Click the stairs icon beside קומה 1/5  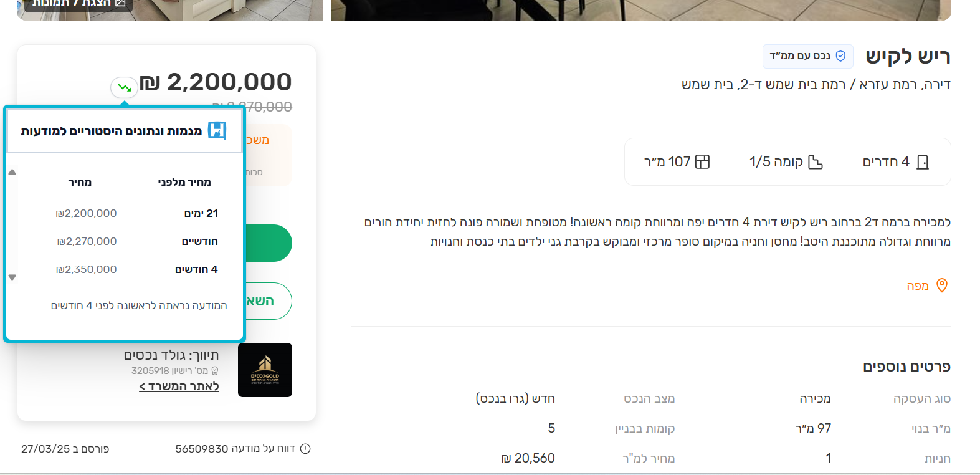tap(815, 162)
